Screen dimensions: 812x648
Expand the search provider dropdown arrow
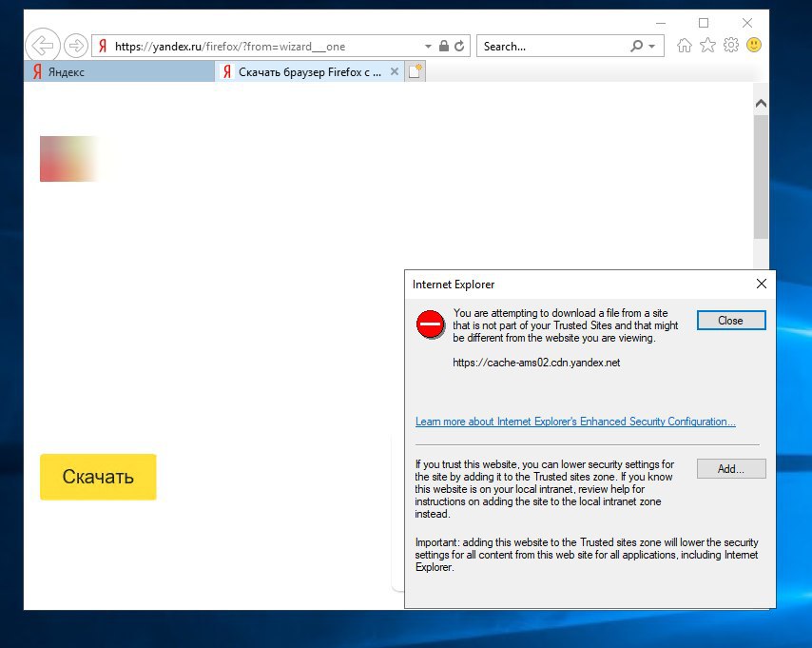point(652,46)
